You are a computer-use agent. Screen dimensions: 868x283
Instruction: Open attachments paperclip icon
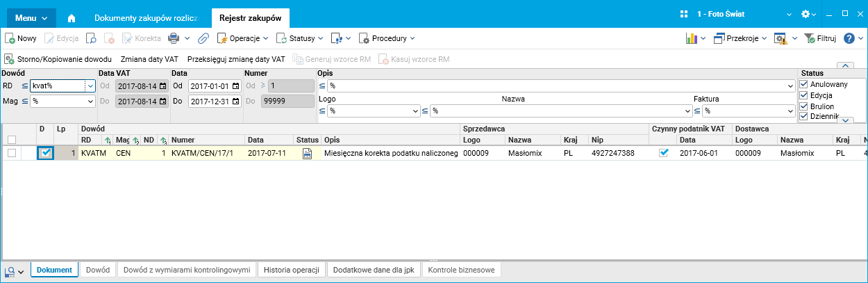pyautogui.click(x=203, y=38)
